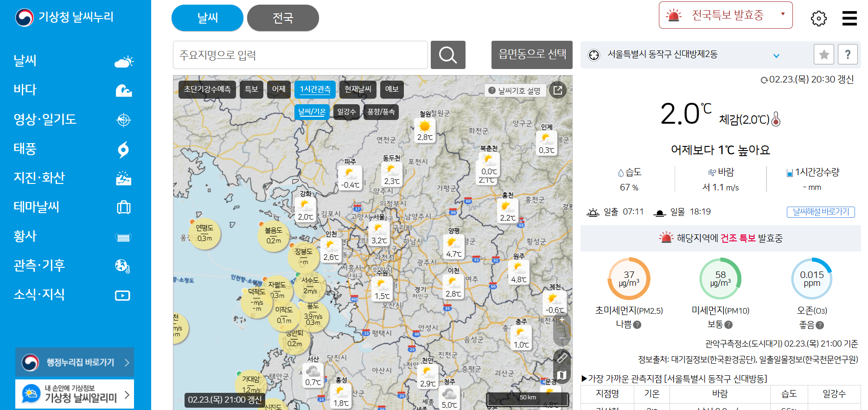Click the ozone gauge showing 0.015 ppm
The height and width of the screenshot is (410, 868).
coord(811,279)
